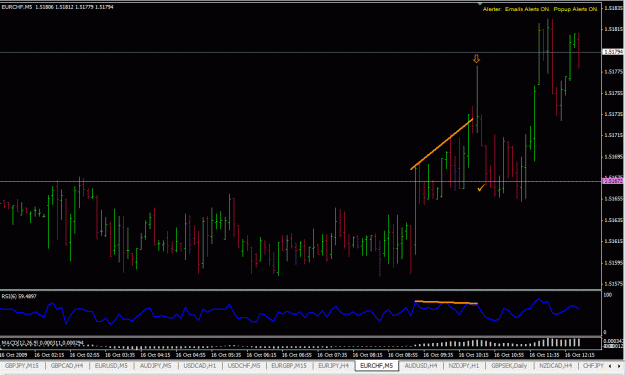This screenshot has height=375, width=625.
Task: Open the USDCAD,H1 chart tab
Action: [200, 365]
